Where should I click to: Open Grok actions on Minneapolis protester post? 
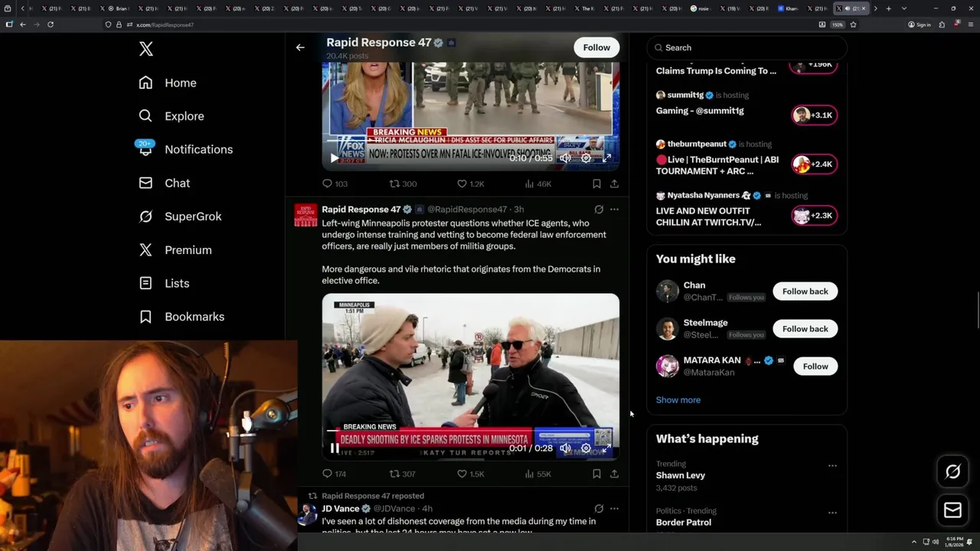[x=599, y=209]
